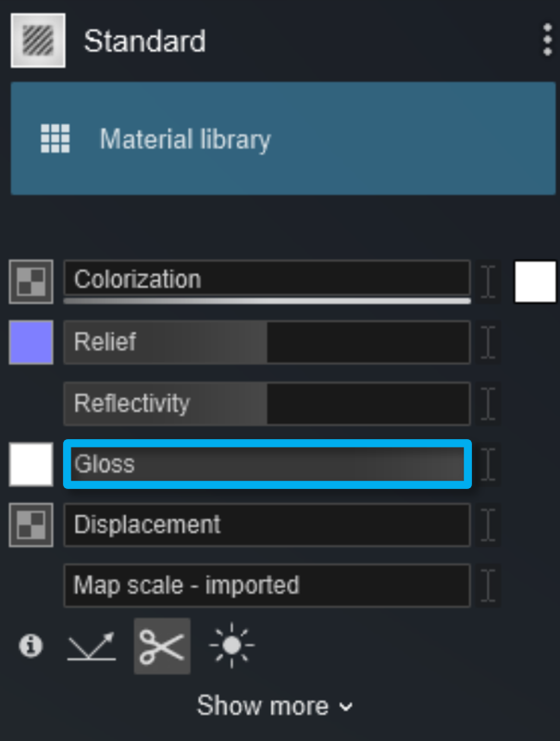Click the highlighted Gloss slider
Viewport: 560px width, 741px height.
(x=268, y=464)
